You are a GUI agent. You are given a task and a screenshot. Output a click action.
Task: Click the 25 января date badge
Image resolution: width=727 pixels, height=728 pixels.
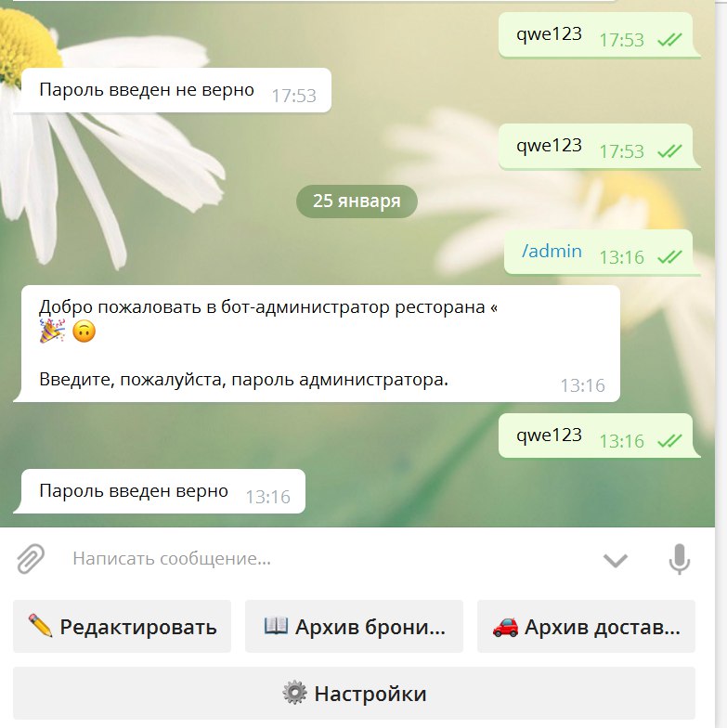357,201
